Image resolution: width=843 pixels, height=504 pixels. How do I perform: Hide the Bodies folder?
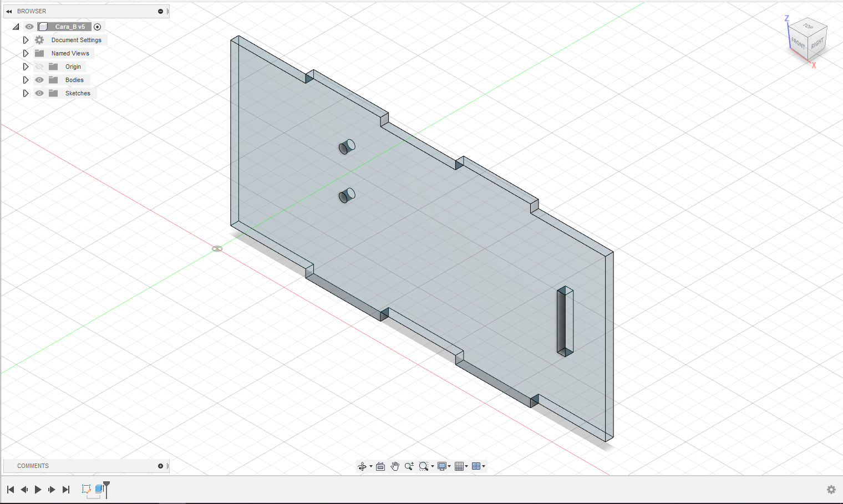(39, 80)
